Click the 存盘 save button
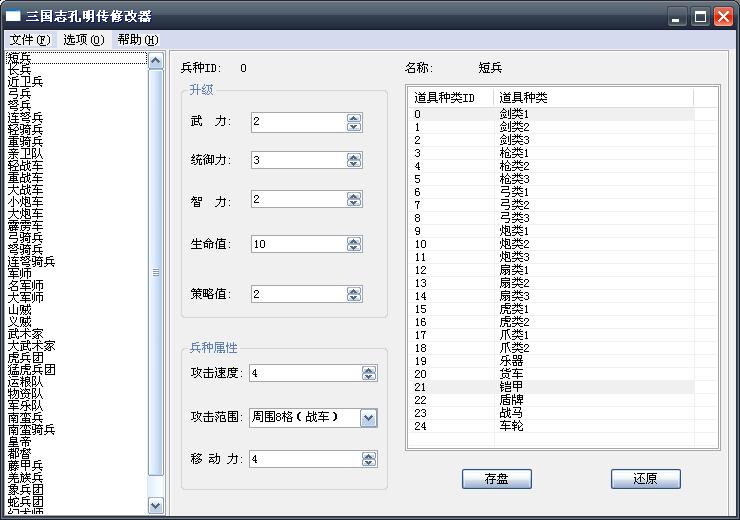Viewport: 740px width, 520px height. 497,479
